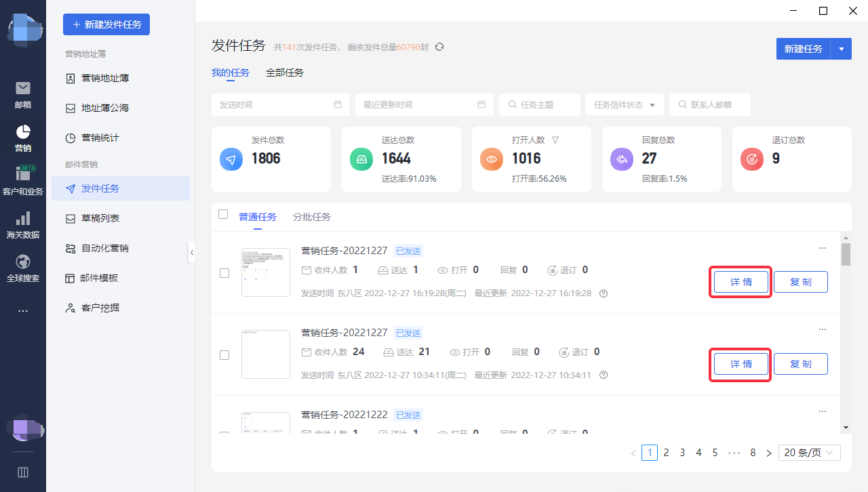Open more options for 营销任务-20221222
The width and height of the screenshot is (868, 492).
[x=823, y=411]
